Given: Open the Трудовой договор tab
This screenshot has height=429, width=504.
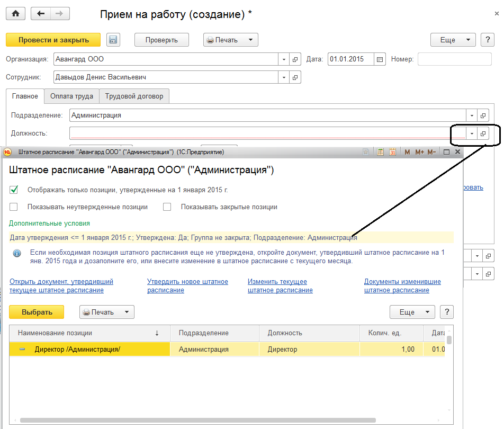Looking at the screenshot, I should coord(134,96).
